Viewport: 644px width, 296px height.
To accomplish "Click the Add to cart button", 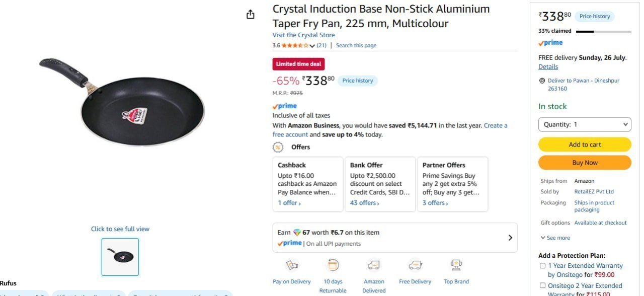I will [x=585, y=144].
